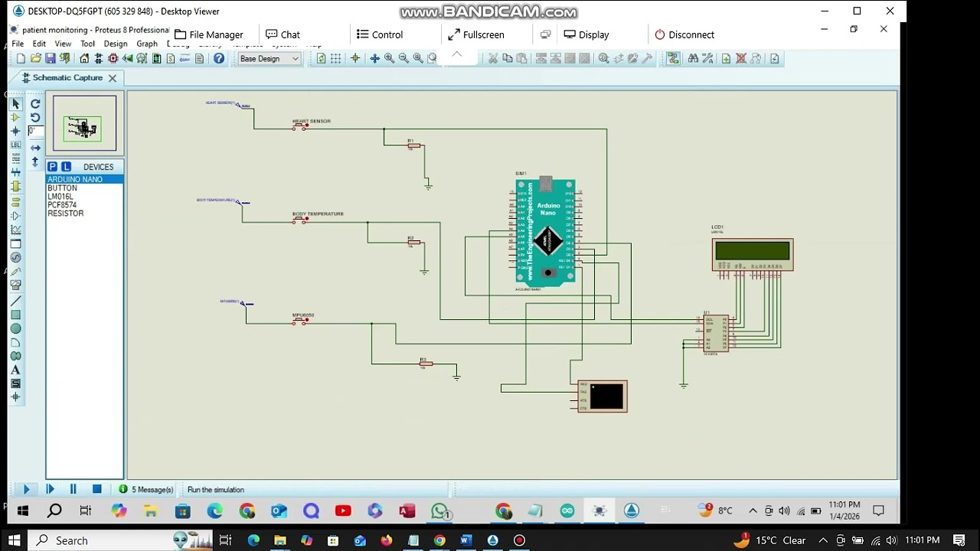This screenshot has height=551, width=980.
Task: Click the Home Page icon
Action: coord(84,58)
